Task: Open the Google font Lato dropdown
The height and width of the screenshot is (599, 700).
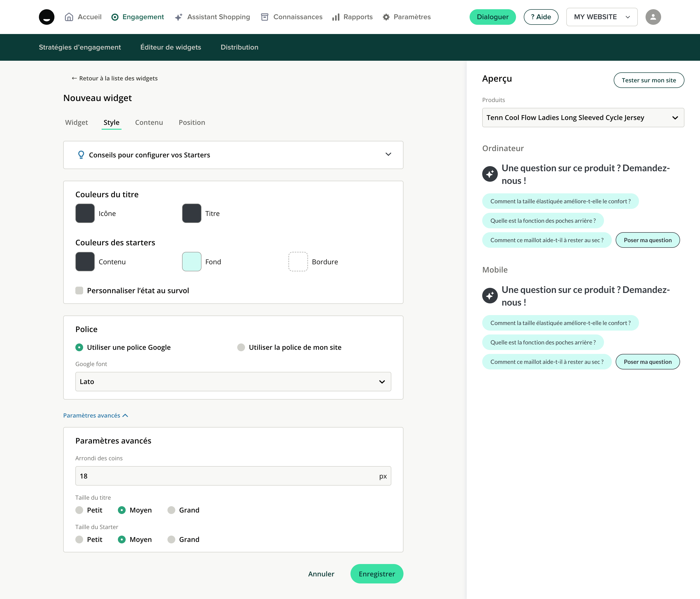Action: (233, 382)
